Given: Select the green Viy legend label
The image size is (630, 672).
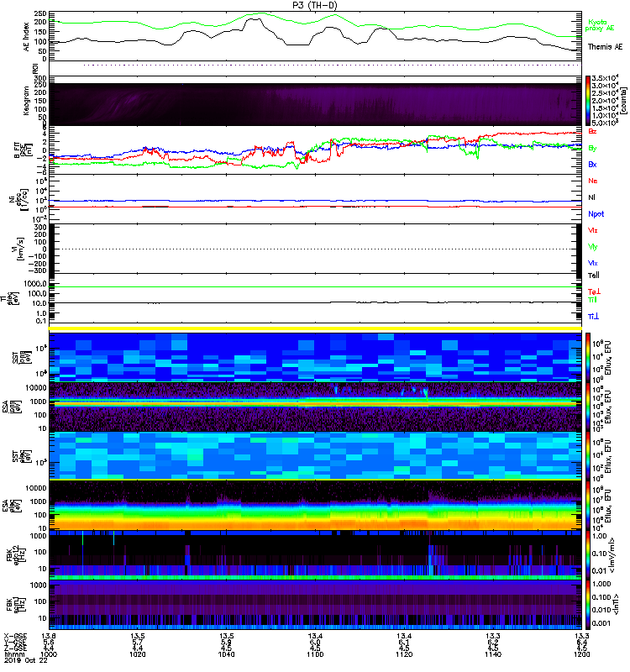Looking at the screenshot, I should click(592, 247).
